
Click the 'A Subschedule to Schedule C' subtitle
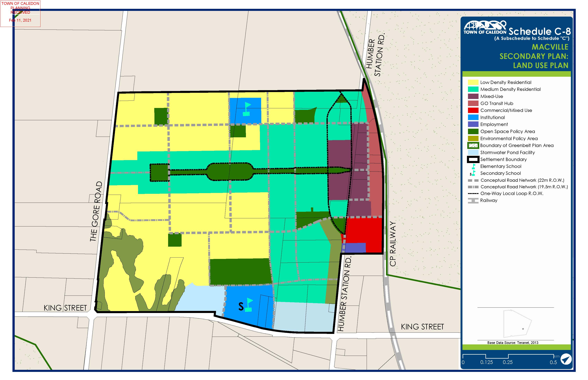[532, 39]
